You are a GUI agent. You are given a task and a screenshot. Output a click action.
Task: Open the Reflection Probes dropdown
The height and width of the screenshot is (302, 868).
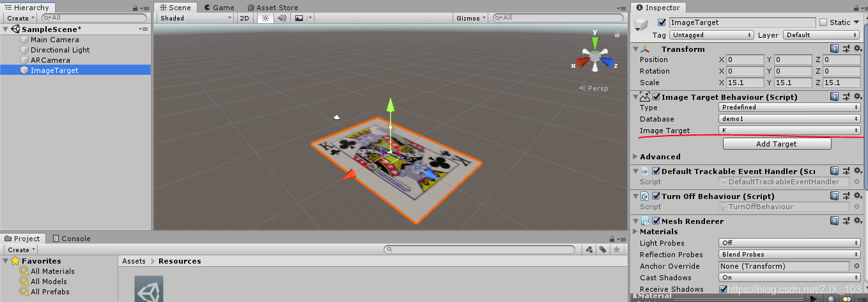(x=789, y=255)
